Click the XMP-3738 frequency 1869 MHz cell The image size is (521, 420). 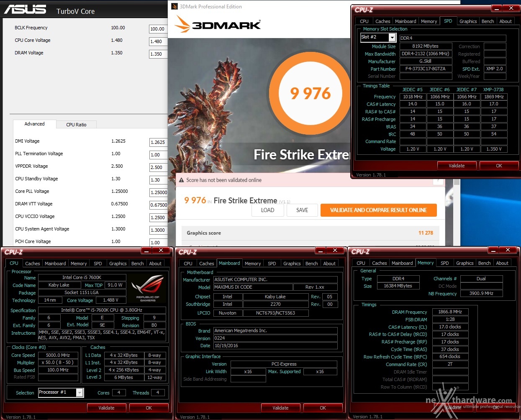tap(494, 97)
